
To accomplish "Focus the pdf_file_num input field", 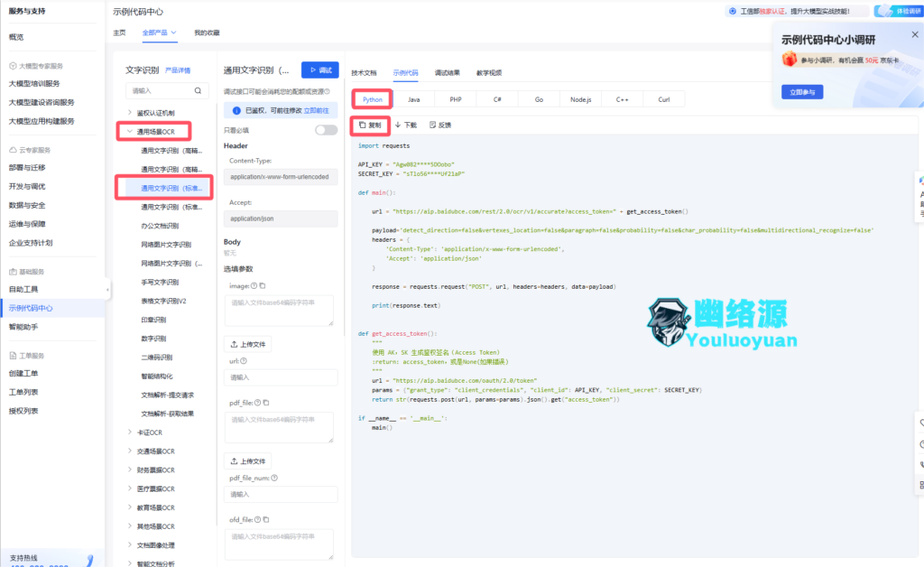I will (x=281, y=495).
